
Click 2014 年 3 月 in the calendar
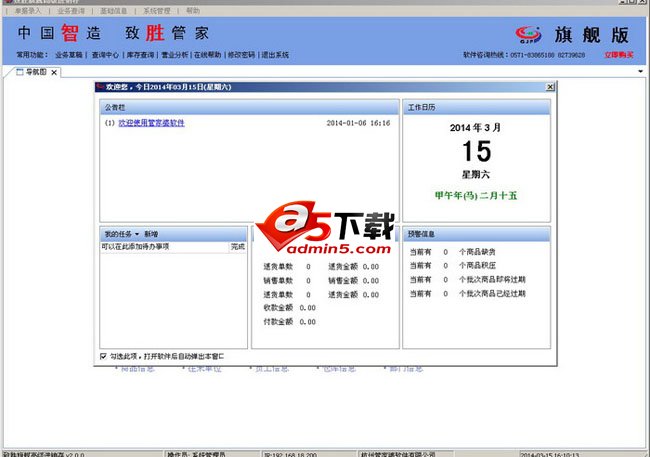coord(475,128)
